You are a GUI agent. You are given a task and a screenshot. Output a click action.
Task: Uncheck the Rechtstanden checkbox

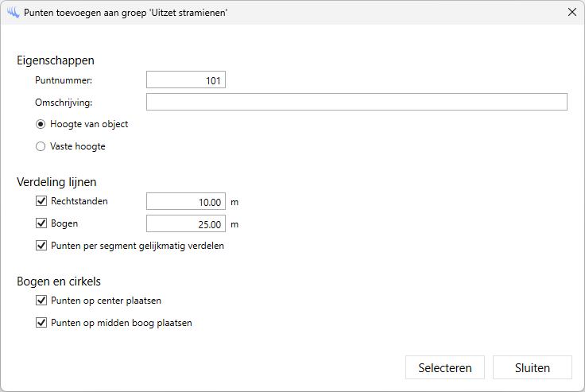(41, 201)
